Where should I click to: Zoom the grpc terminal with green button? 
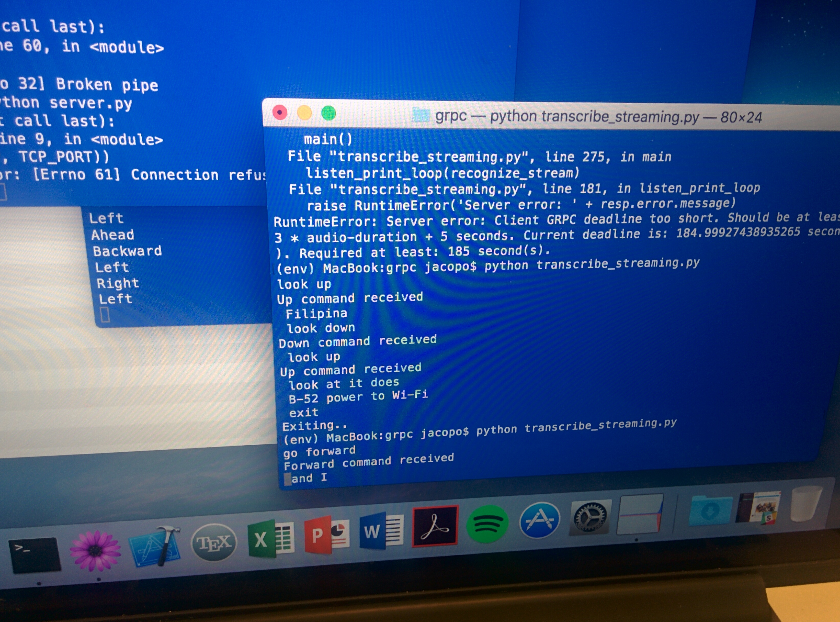(328, 113)
